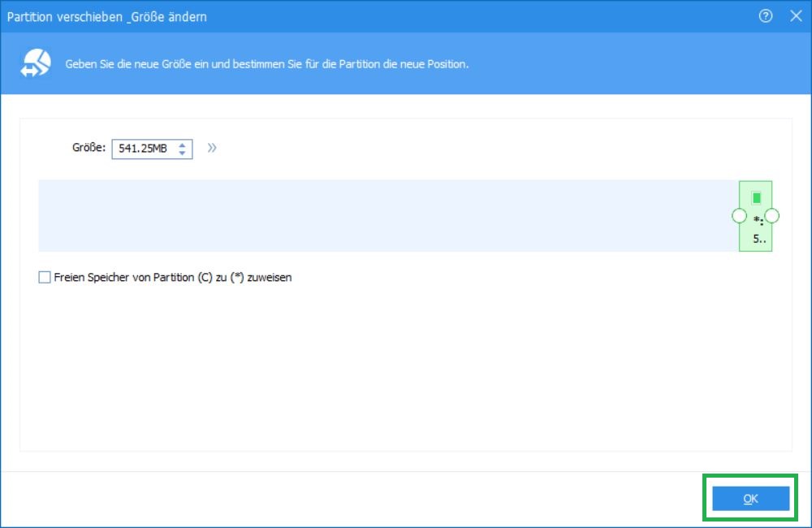812x528 pixels.
Task: Click the Größe input field showing 541.25MB
Action: click(x=143, y=149)
